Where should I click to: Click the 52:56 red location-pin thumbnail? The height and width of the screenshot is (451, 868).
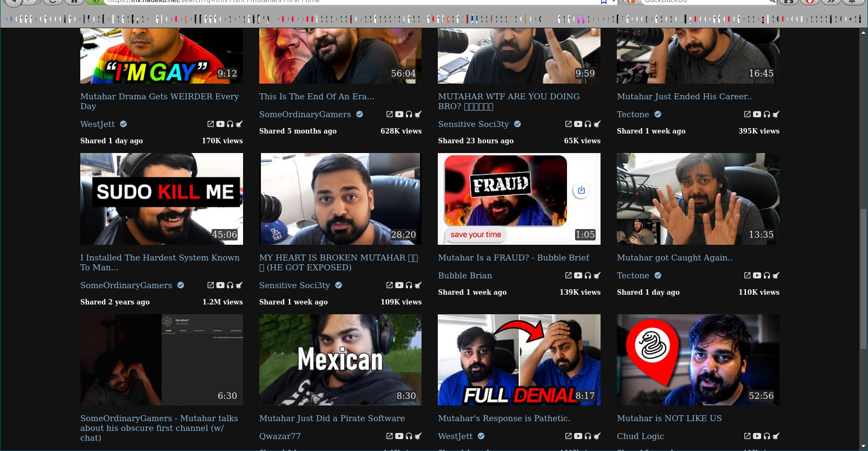pos(698,360)
